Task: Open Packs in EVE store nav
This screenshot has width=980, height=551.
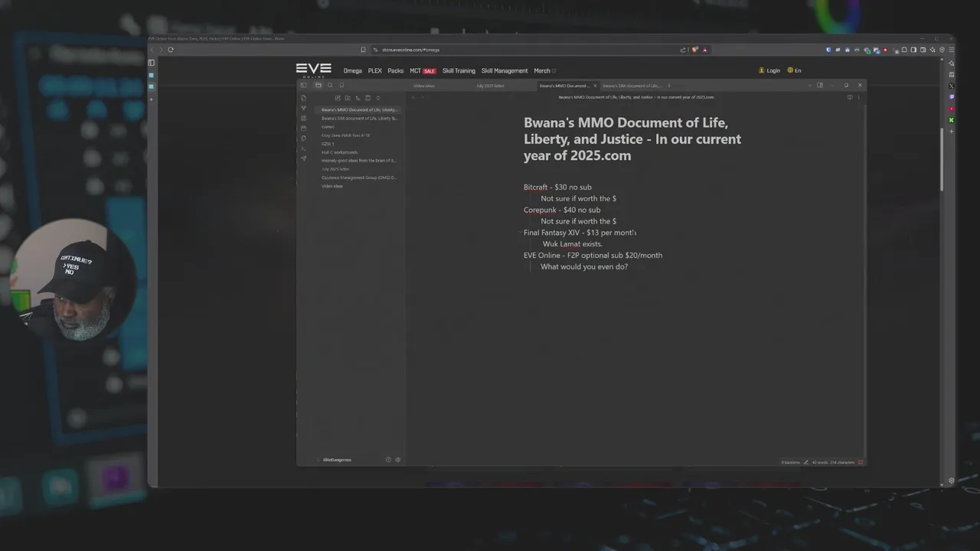Action: click(396, 70)
